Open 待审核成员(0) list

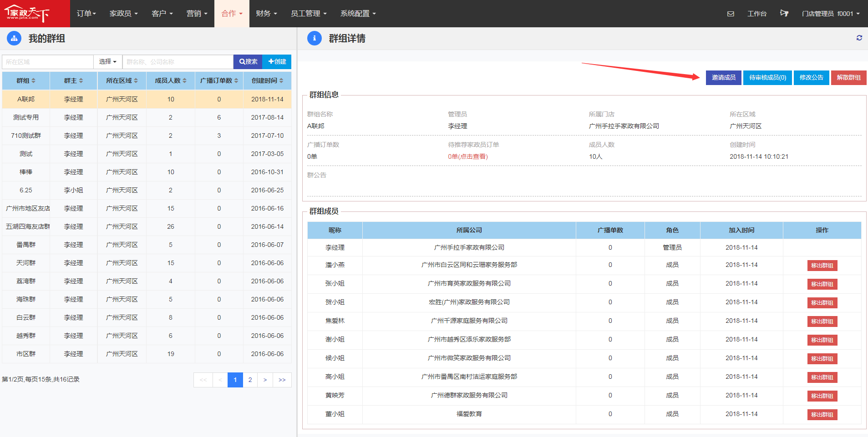(767, 78)
